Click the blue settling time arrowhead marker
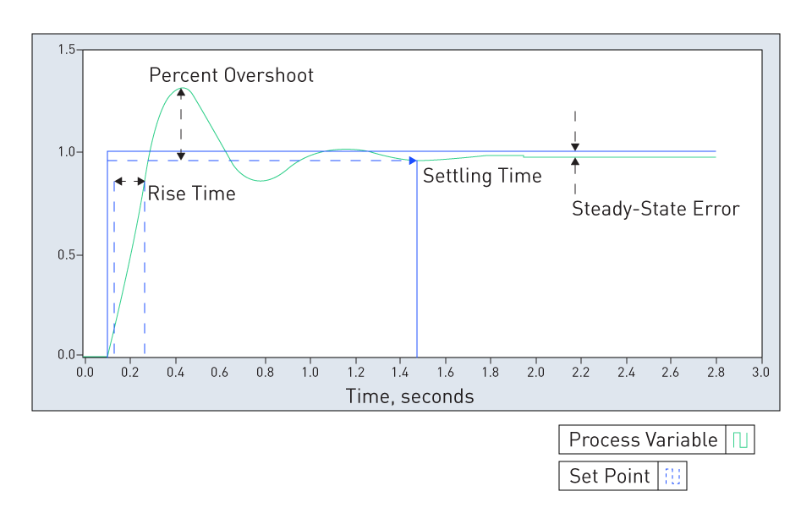This screenshot has height=524, width=812. click(x=413, y=161)
